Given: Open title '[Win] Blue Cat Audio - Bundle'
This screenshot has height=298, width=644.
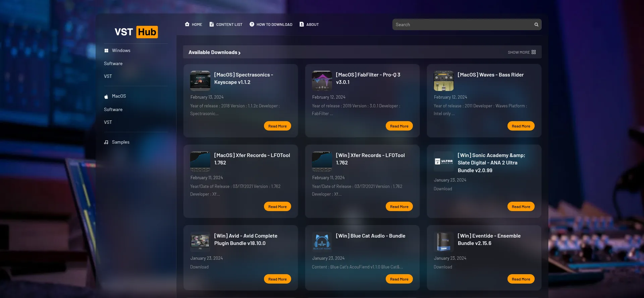Looking at the screenshot, I should [371, 236].
